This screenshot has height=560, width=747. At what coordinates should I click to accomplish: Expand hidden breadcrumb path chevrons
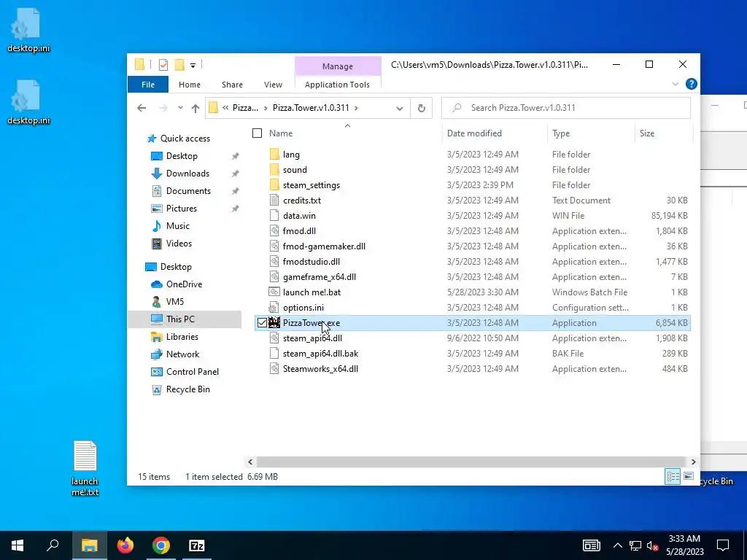click(225, 108)
